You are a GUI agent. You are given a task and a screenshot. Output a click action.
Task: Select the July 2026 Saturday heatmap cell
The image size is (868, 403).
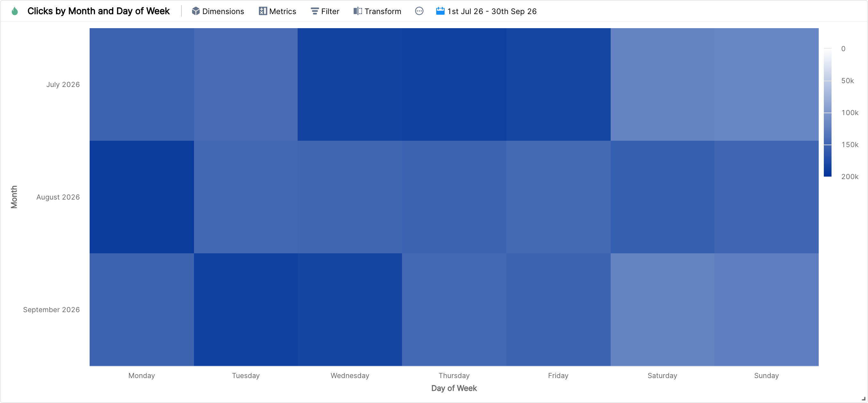pos(662,84)
